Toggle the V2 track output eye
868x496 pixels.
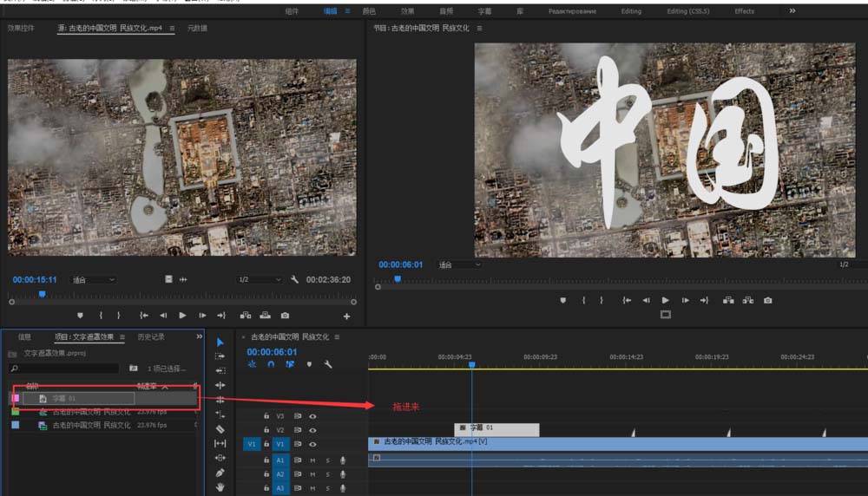click(312, 430)
